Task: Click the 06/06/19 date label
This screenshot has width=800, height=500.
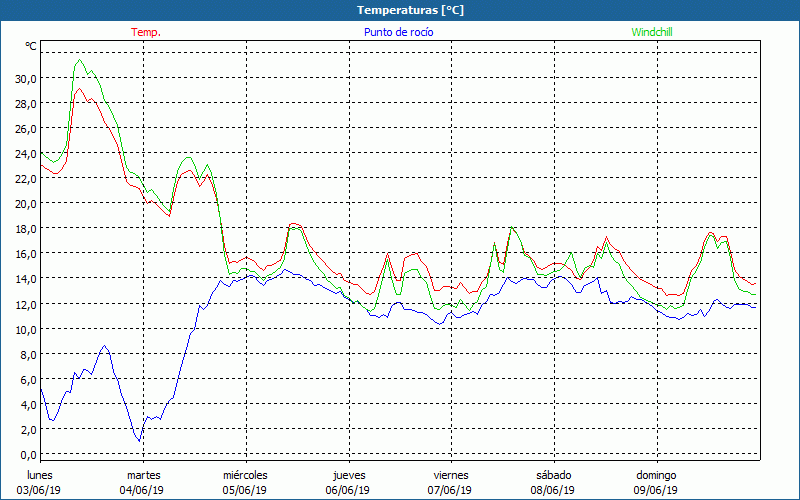Action: pos(348,490)
